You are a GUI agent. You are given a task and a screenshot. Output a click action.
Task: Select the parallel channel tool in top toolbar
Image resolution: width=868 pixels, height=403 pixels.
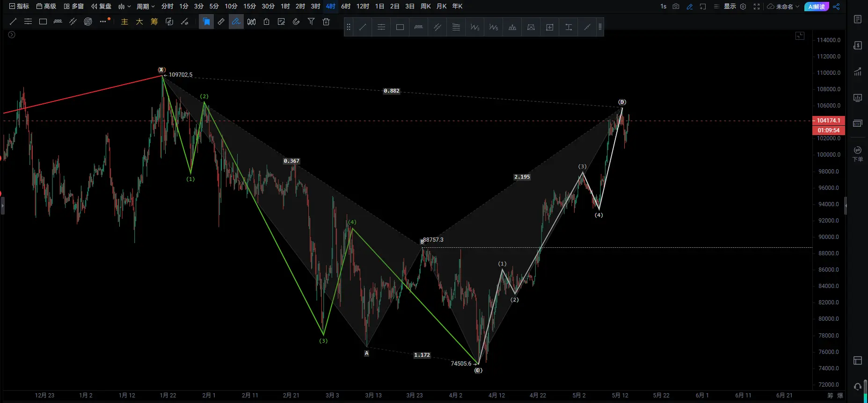[73, 22]
